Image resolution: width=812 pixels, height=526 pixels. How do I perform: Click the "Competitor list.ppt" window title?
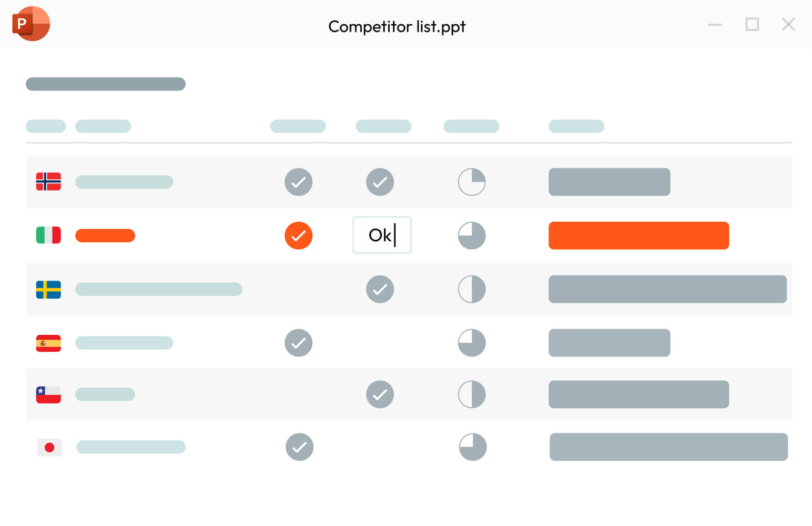click(397, 26)
